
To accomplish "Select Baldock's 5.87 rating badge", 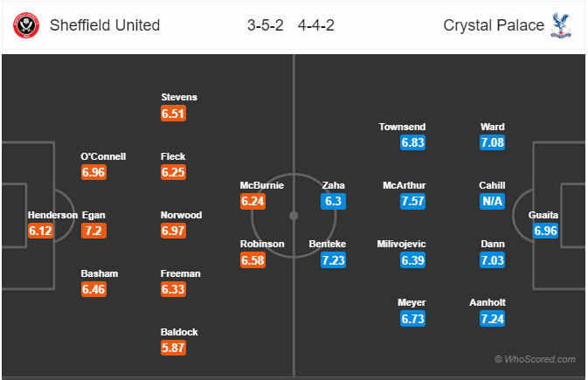I will click(173, 348).
